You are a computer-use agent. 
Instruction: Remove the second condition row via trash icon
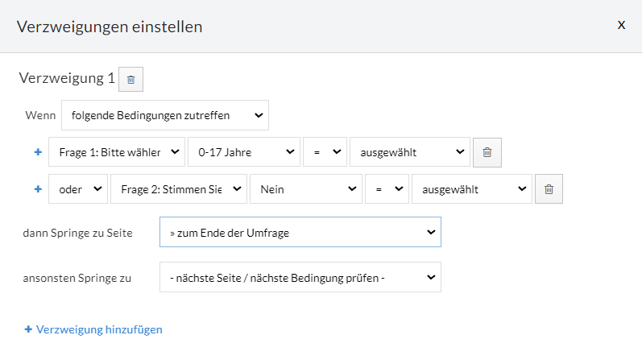click(x=549, y=189)
